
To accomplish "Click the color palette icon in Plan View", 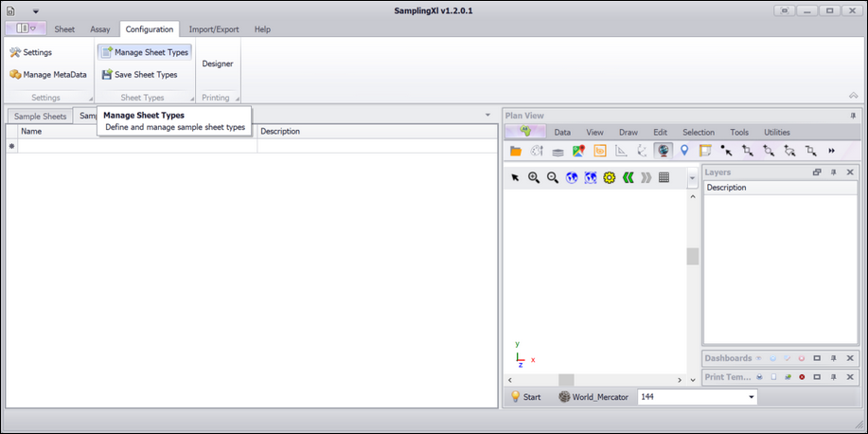I will pos(537,151).
